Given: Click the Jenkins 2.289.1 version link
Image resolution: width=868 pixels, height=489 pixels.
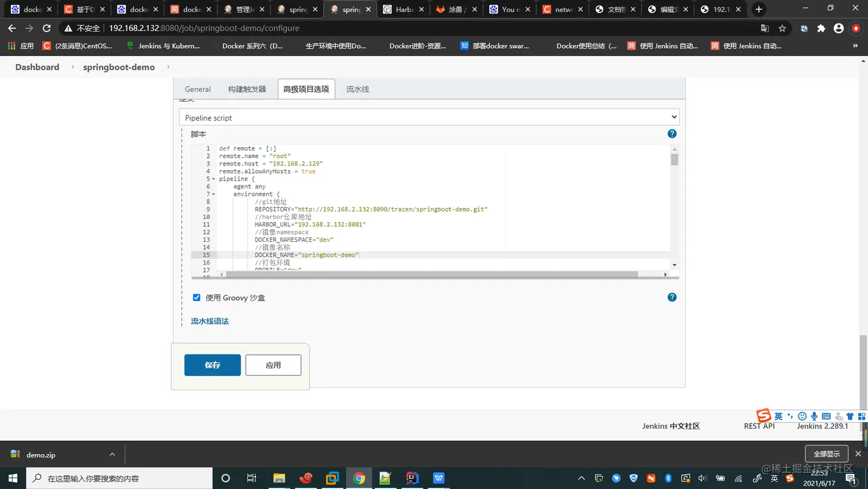Looking at the screenshot, I should [822, 426].
